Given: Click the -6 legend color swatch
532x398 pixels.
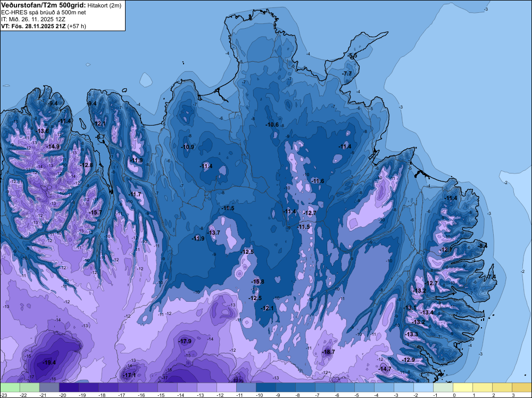Looking at the screenshot, I should point(344,387).
